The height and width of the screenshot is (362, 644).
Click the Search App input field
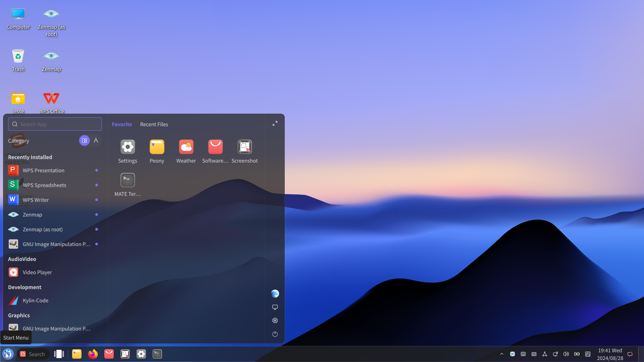55,124
